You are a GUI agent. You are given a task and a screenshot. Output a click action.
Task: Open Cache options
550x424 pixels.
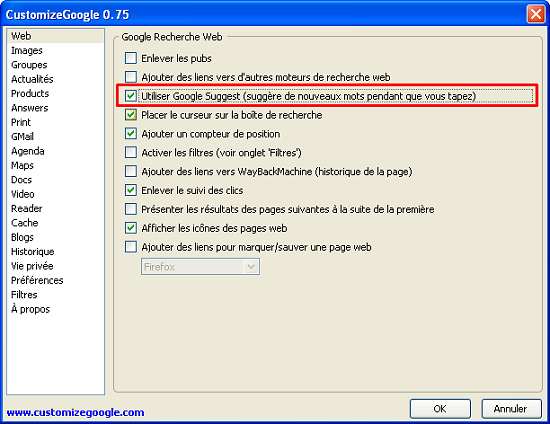55,223
